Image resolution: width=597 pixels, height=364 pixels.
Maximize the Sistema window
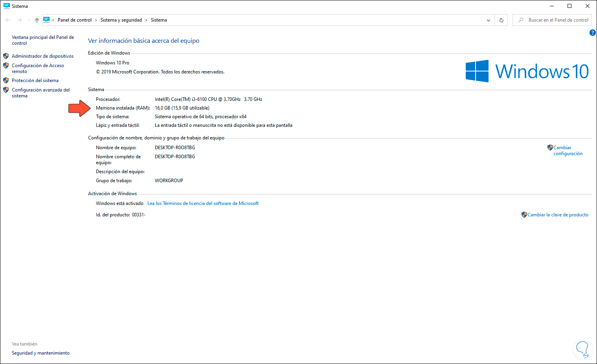pos(569,6)
